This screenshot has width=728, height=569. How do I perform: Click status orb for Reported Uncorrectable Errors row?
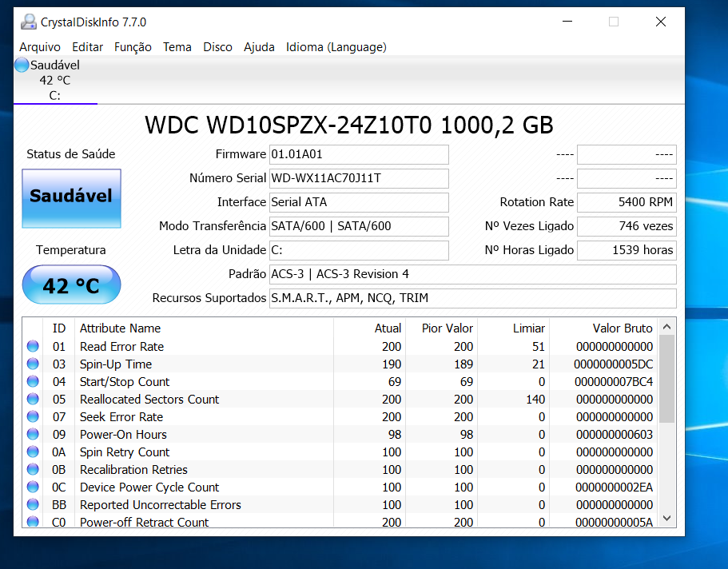tap(33, 504)
